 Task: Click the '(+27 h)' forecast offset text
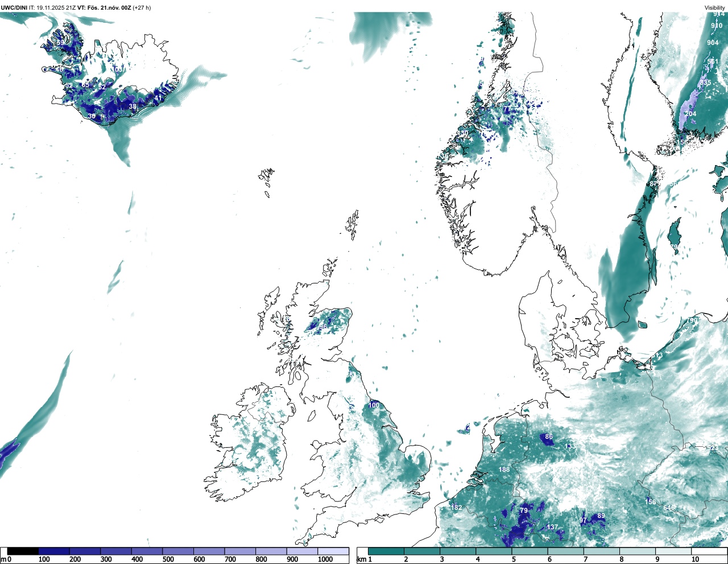(x=142, y=7)
